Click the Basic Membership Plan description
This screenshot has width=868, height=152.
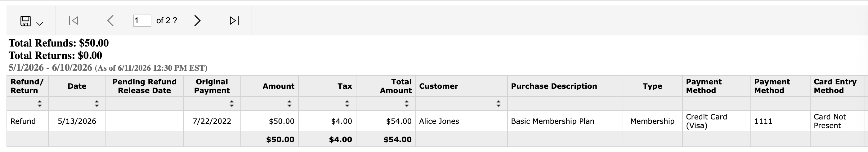pyautogui.click(x=552, y=121)
